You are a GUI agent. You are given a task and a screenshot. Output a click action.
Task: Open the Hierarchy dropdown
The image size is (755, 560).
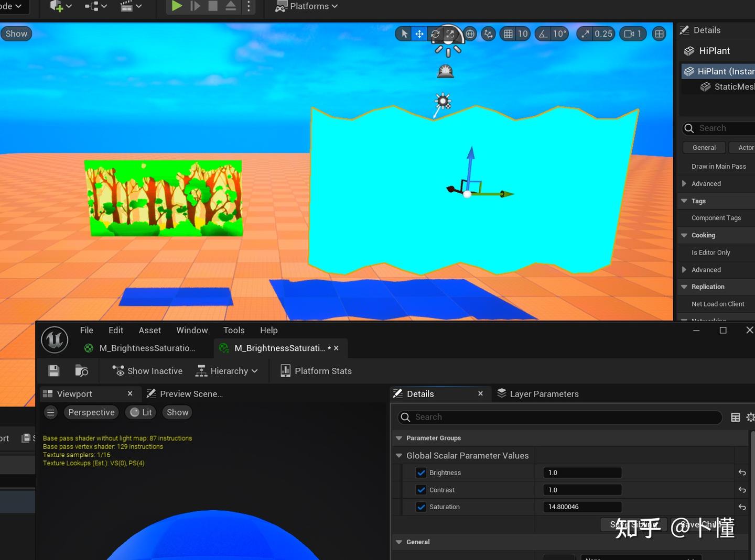point(228,370)
